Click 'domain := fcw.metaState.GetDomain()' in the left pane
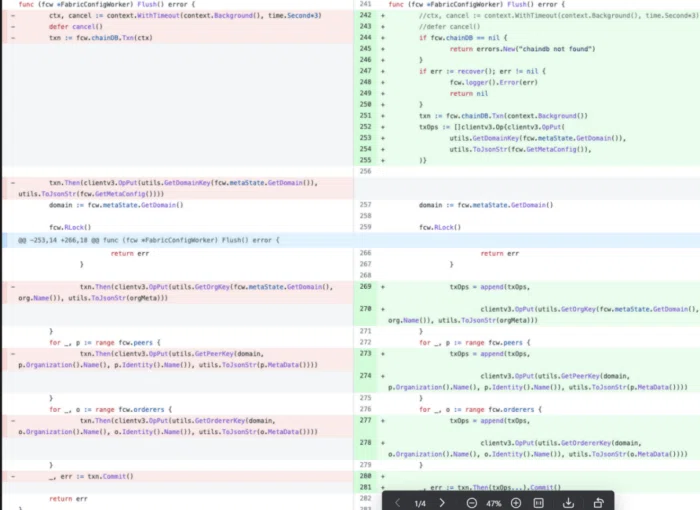700x510 pixels. coord(116,205)
